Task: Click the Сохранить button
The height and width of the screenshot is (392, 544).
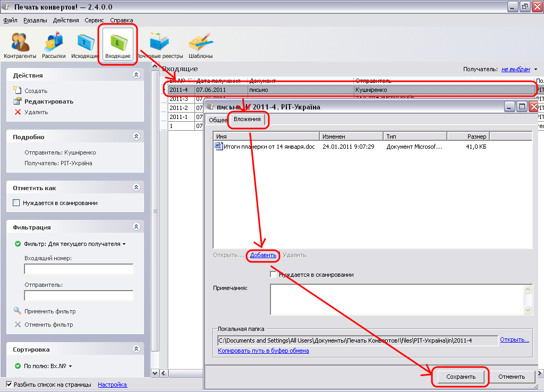Action: click(x=460, y=377)
